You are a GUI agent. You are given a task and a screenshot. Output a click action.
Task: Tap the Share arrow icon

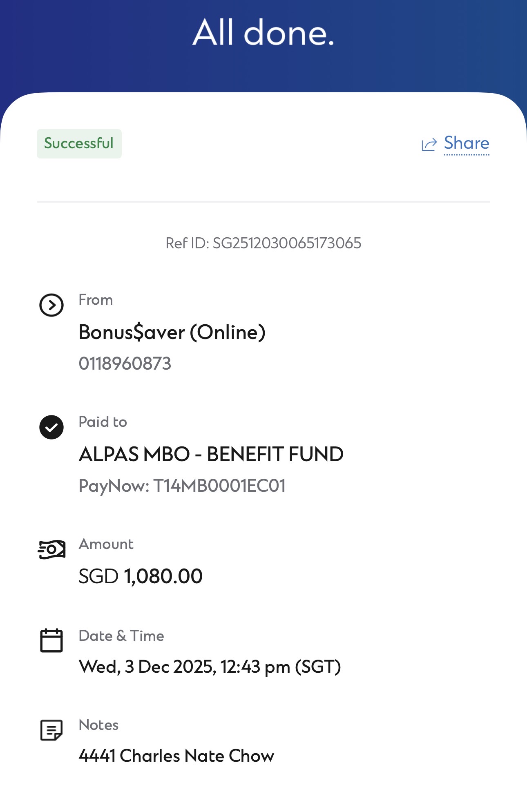[x=429, y=144]
